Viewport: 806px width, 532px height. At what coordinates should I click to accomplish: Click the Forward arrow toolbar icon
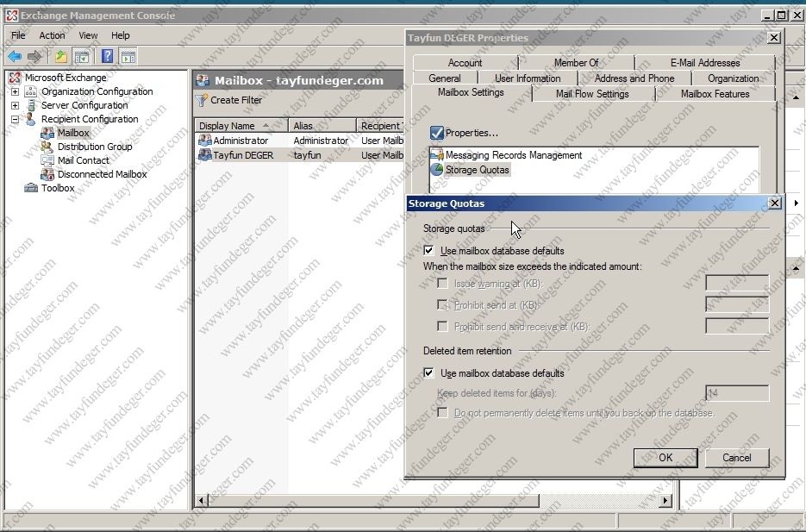[34, 57]
